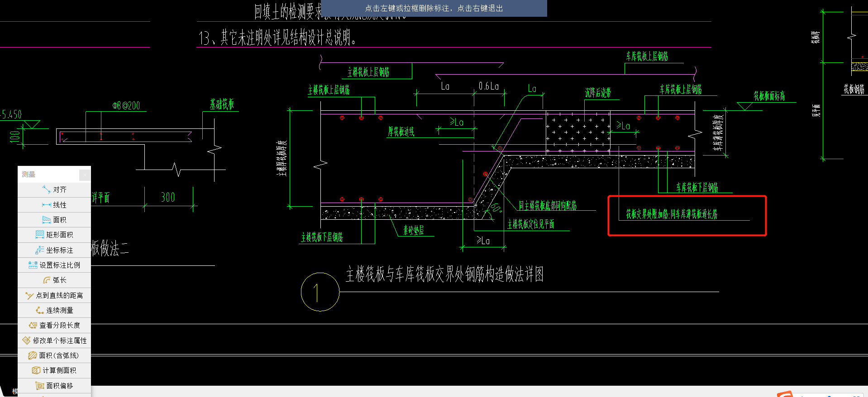Select the detail title 主楼筏板与车库筏板交界处钢筋构造做法详图

445,274
